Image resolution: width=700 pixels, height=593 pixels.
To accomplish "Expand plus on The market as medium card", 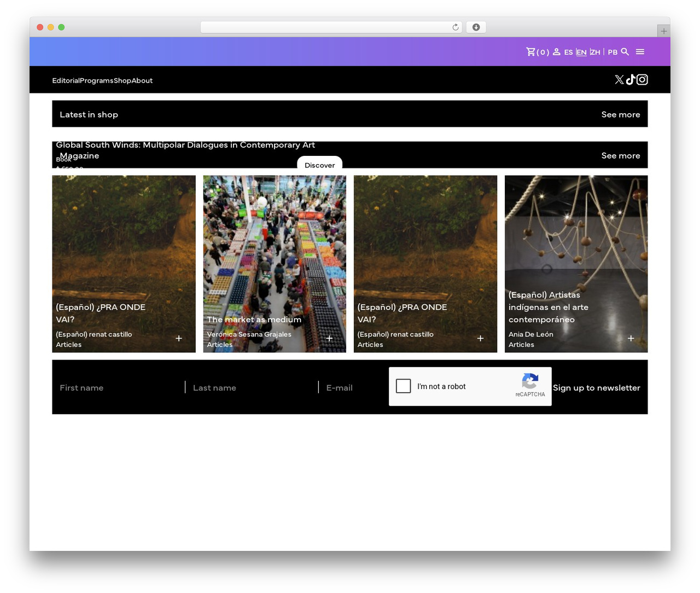I will point(329,339).
